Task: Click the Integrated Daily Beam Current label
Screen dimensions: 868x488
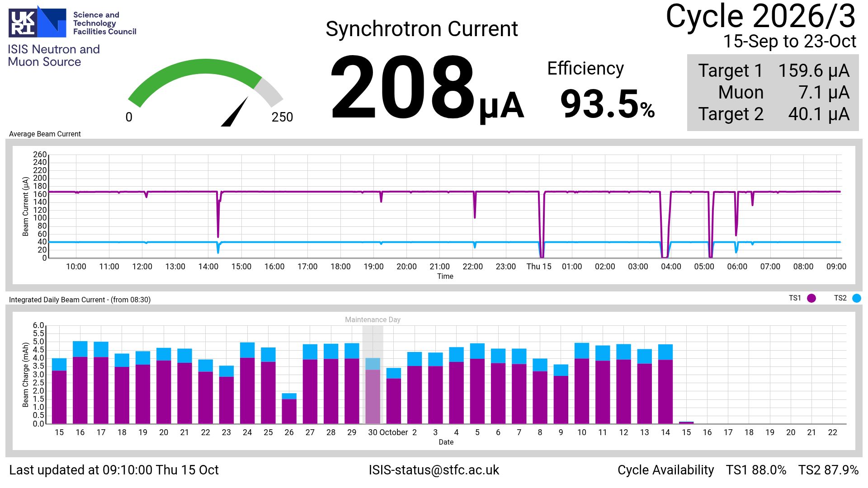Action: (x=80, y=300)
